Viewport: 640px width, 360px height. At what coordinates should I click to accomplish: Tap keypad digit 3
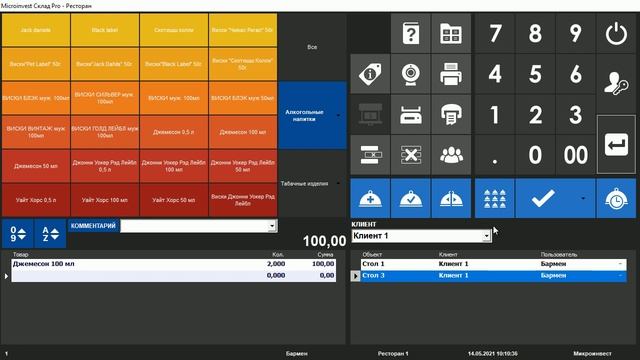click(x=576, y=114)
